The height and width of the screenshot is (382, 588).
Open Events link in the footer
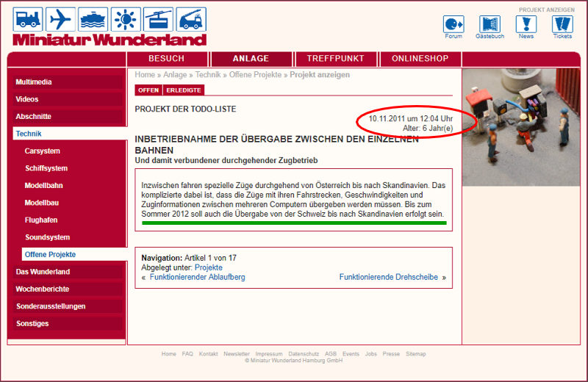pyautogui.click(x=351, y=354)
